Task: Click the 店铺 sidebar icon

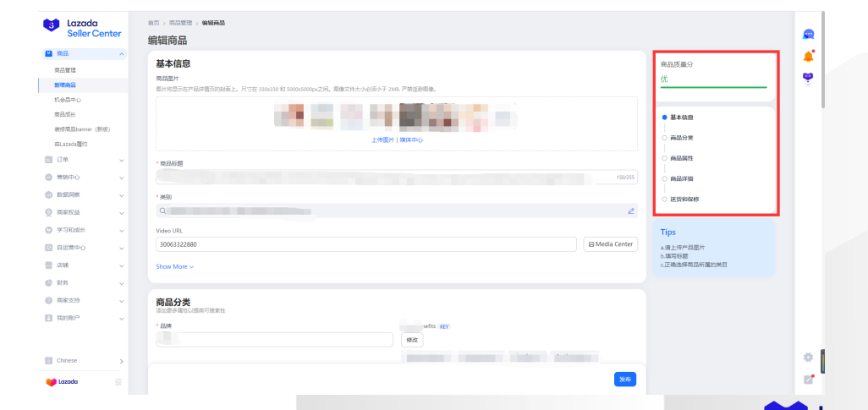Action: pyautogui.click(x=49, y=265)
